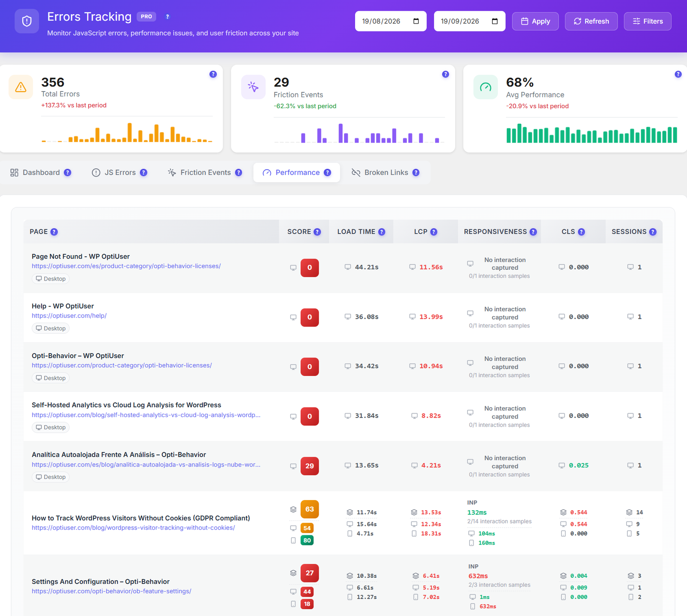Click help icon beside Performance tab
The height and width of the screenshot is (616, 687).
coord(328,173)
